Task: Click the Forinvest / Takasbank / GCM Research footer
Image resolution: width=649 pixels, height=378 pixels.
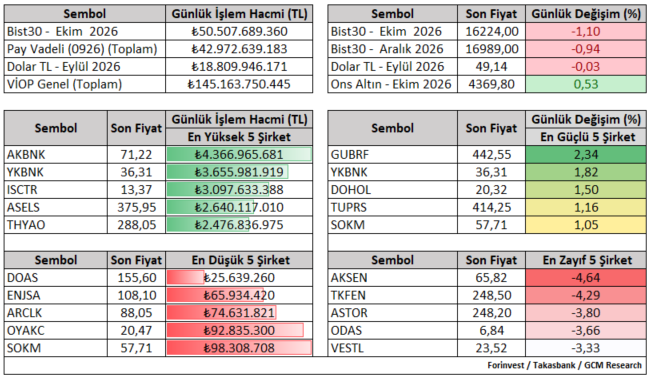Action: [x=564, y=365]
